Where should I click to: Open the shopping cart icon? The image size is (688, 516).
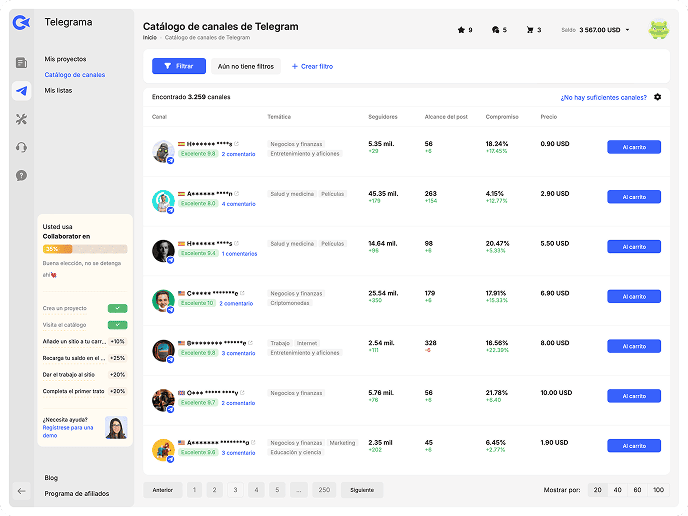point(530,30)
